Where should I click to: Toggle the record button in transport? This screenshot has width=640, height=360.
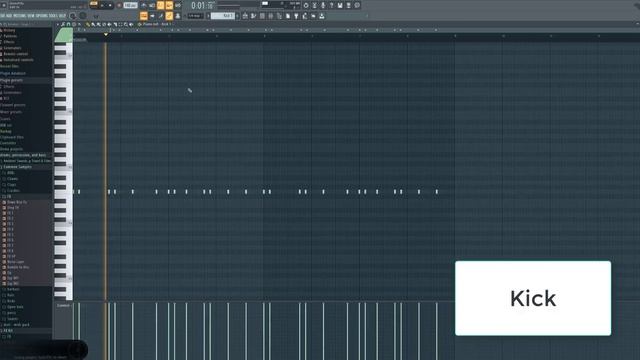coord(119,5)
